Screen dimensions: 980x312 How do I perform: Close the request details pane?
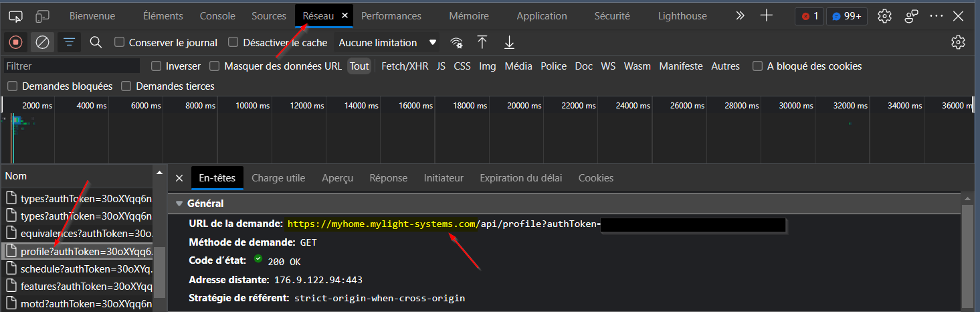[x=179, y=178]
